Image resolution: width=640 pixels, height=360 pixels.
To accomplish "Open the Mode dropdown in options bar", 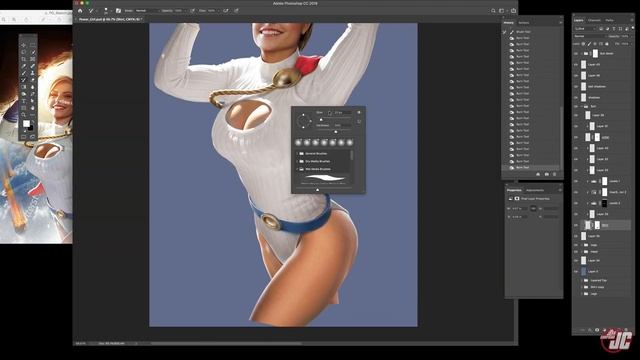I will coord(147,11).
